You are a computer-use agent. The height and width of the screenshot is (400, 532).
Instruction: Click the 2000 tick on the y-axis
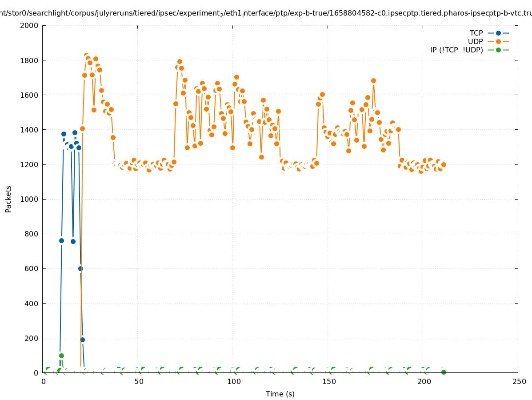[29, 25]
